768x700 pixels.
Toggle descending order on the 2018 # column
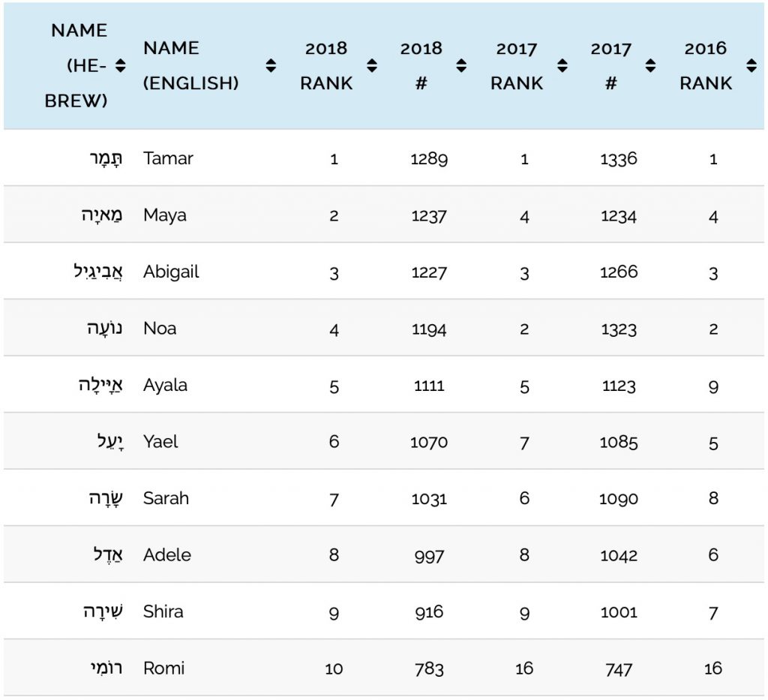[463, 65]
